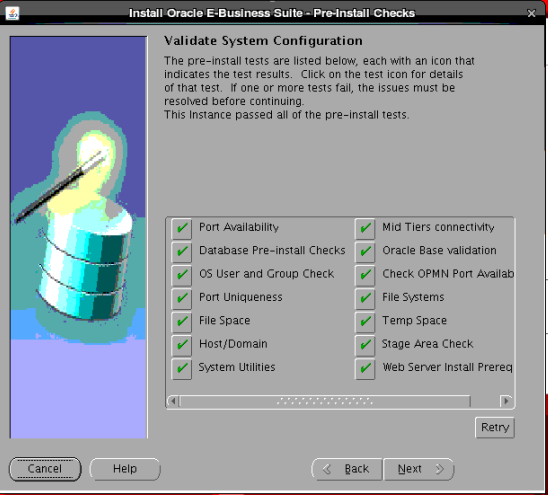Select the 'Temp Space' label
This screenshot has width=548, height=495.
coord(414,321)
